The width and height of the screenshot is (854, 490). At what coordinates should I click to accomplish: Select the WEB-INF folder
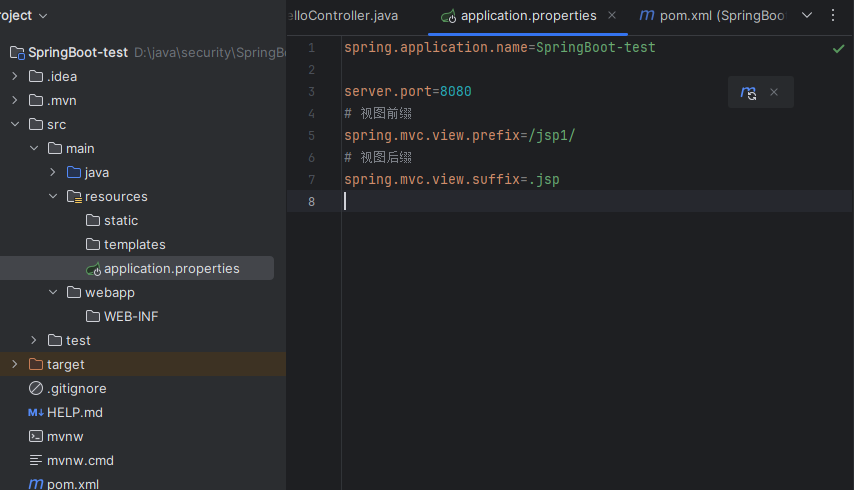(131, 316)
